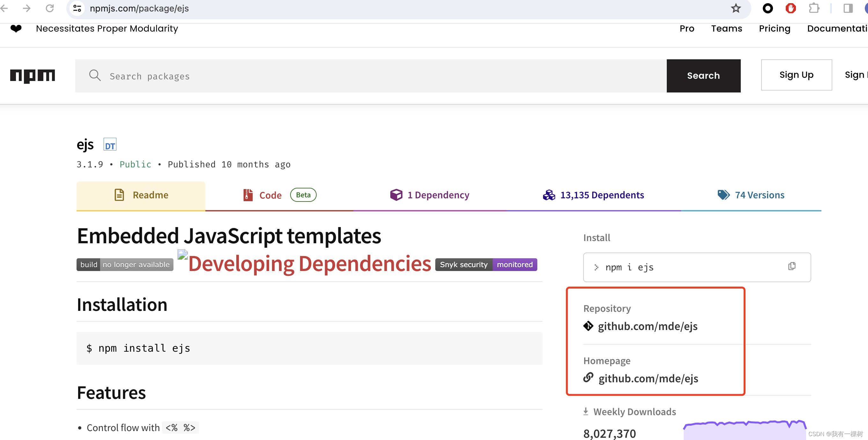868x440 pixels.
Task: Open the github.com/mde/ejs repository link
Action: (647, 326)
